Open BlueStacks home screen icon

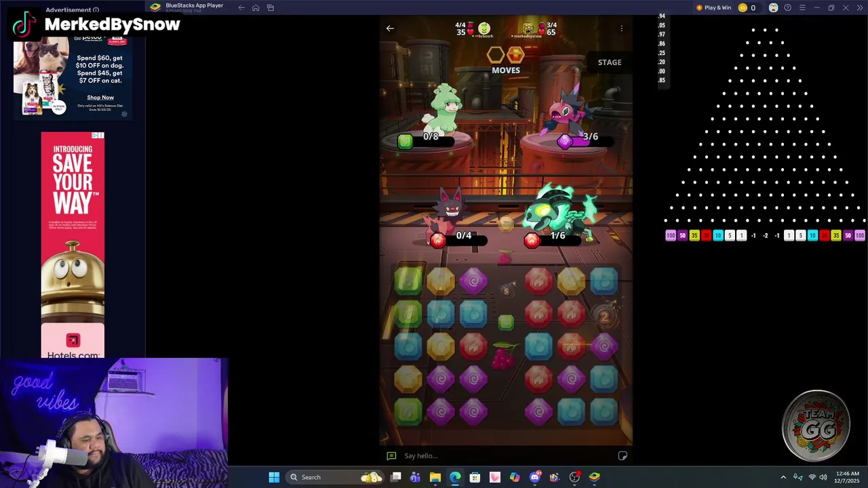click(256, 7)
